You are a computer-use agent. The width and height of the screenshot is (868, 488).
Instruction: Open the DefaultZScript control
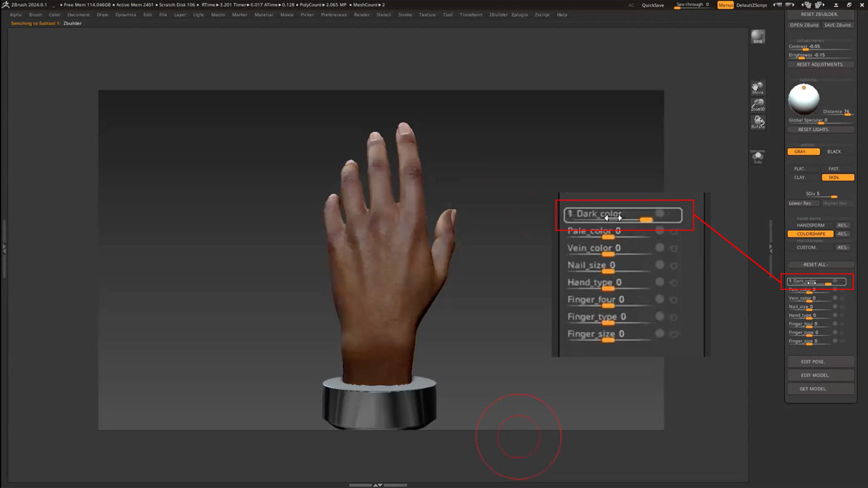[752, 4]
